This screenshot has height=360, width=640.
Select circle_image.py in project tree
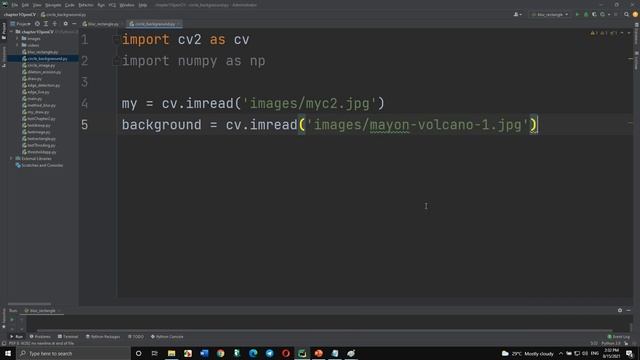[x=38, y=65]
